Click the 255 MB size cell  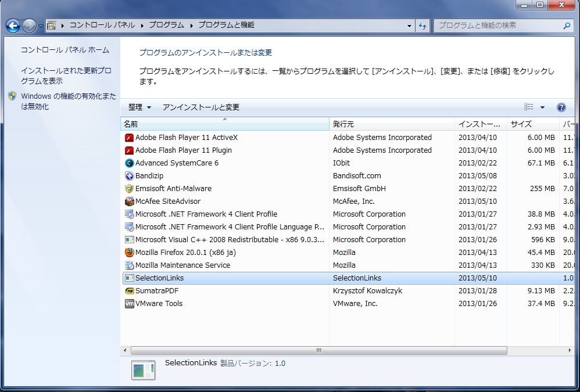click(x=542, y=188)
